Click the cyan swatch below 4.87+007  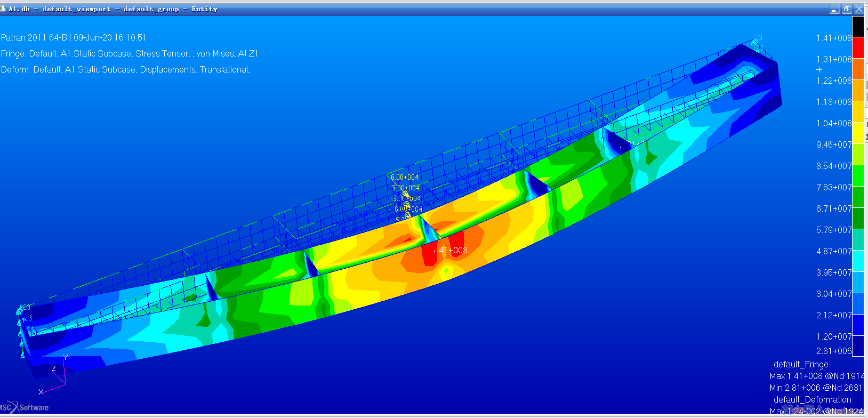(x=858, y=261)
